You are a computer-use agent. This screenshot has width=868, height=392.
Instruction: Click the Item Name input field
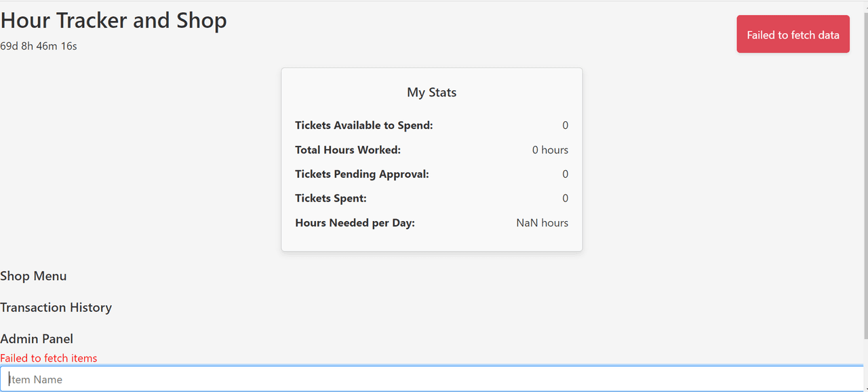click(x=431, y=379)
